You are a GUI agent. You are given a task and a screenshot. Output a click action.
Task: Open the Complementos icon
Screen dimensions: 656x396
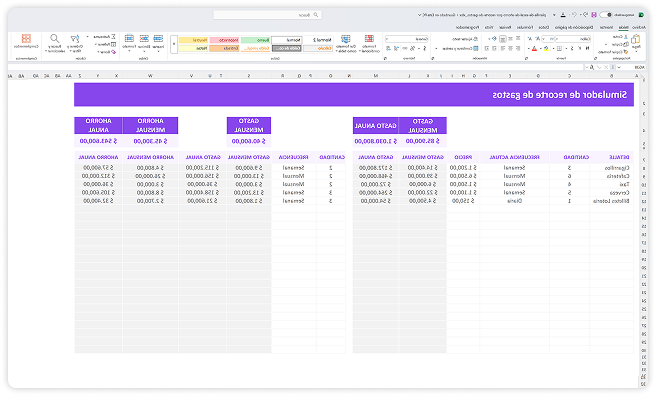(x=26, y=39)
